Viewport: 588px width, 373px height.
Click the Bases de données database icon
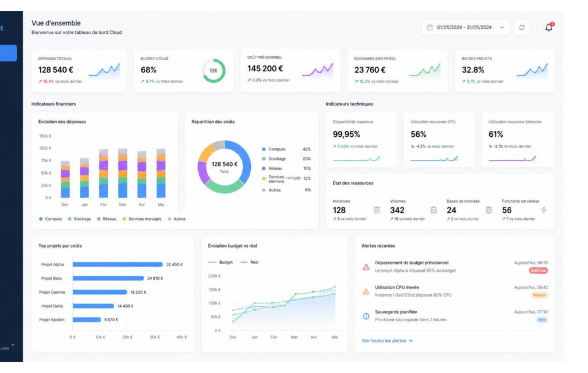[489, 210]
